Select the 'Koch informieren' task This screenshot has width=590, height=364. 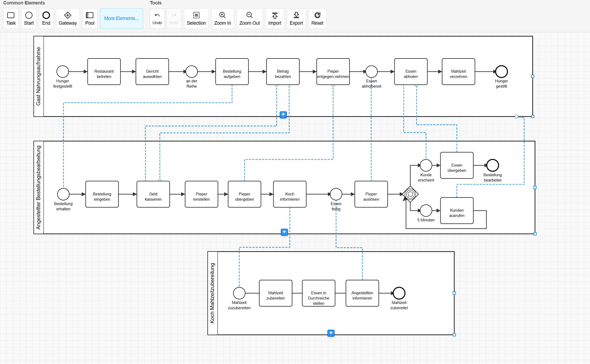pyautogui.click(x=290, y=194)
